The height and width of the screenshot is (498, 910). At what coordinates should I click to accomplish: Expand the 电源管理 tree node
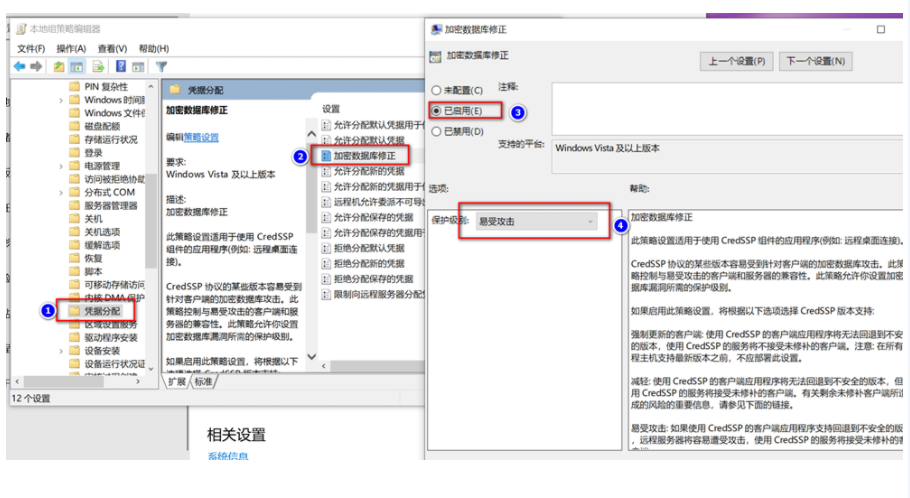tap(62, 166)
